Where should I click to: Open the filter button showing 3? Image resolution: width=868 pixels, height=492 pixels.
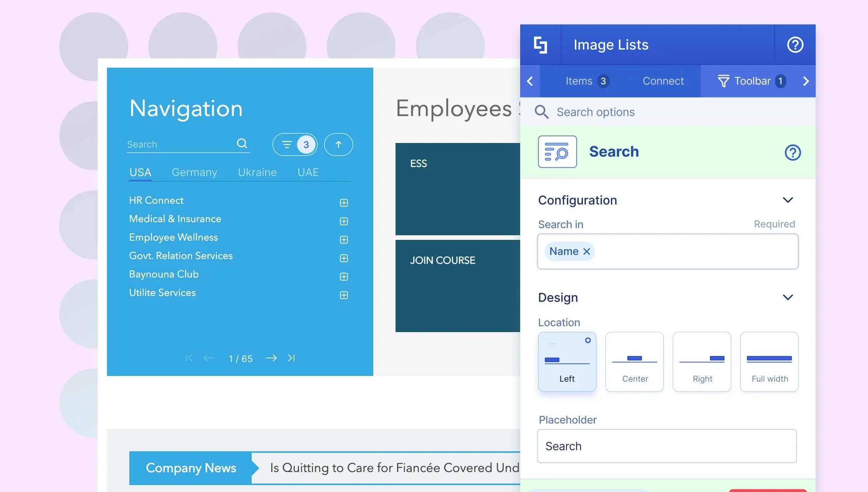[x=295, y=145]
